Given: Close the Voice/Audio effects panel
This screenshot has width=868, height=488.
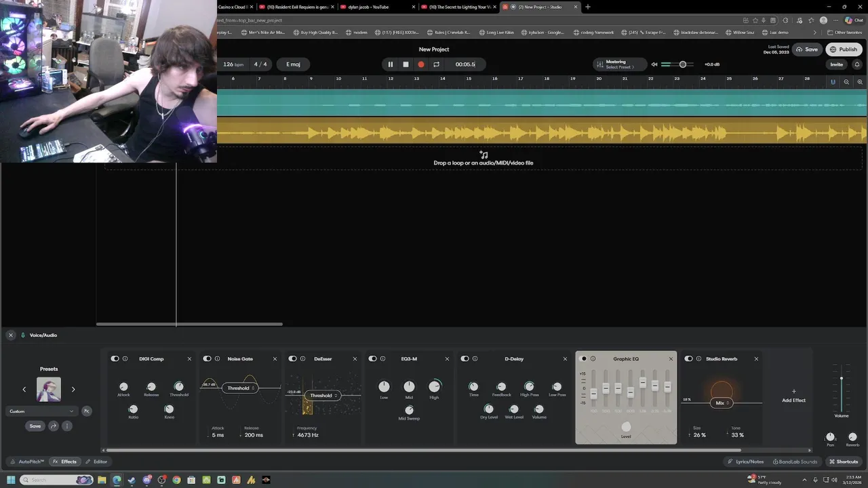Looking at the screenshot, I should click(10, 335).
